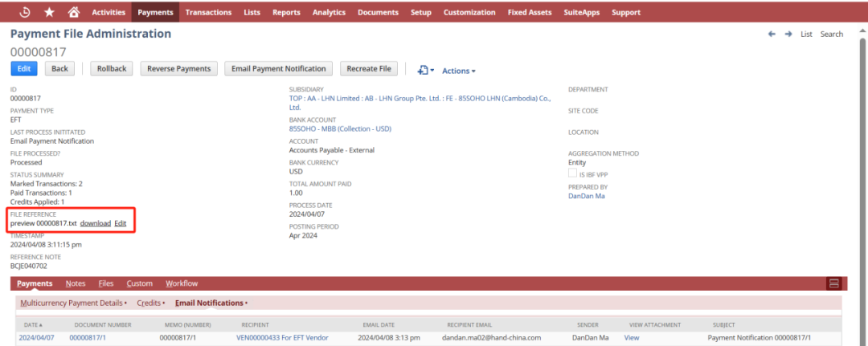Image resolution: width=868 pixels, height=346 pixels.
Task: Open the subsidiary link 85SOHO LHN (Cambodia)
Action: (420, 103)
